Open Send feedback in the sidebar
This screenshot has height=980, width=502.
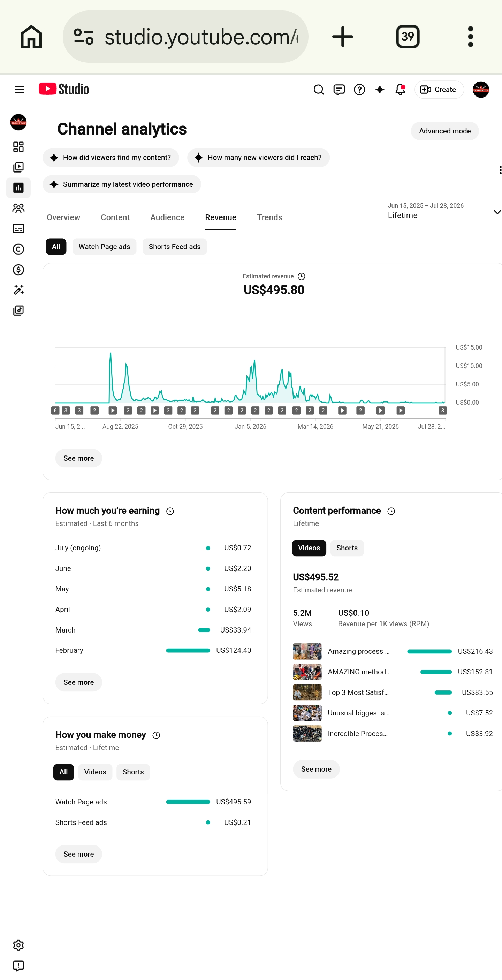tap(18, 966)
